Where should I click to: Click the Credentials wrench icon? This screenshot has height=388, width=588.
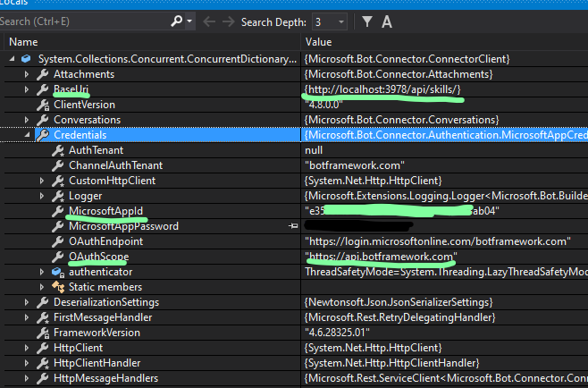[43, 135]
